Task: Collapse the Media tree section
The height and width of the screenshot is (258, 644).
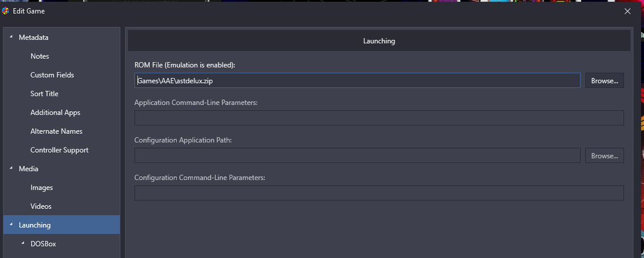Action: 11,169
